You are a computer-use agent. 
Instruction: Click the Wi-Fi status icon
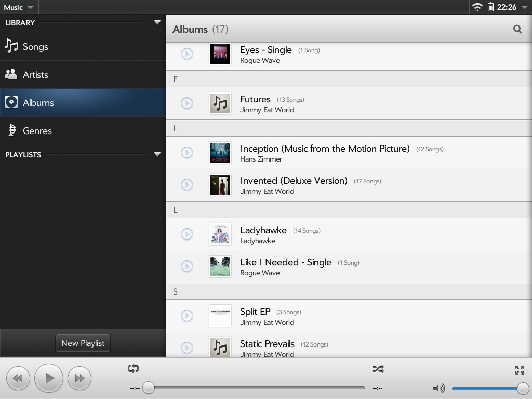[x=477, y=7]
